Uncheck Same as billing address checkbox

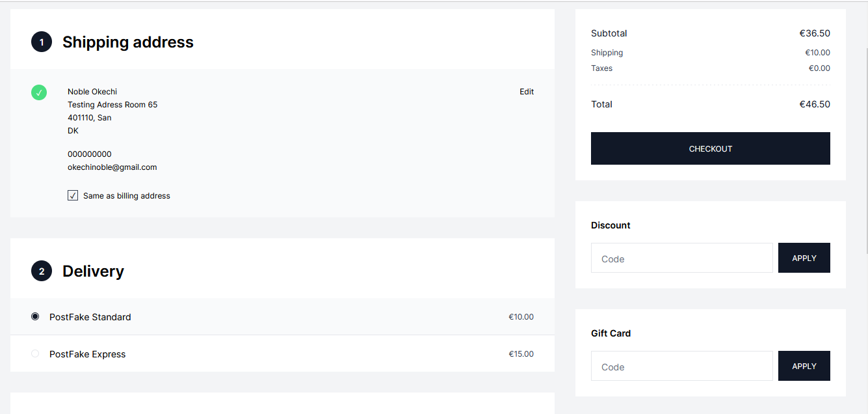point(73,195)
